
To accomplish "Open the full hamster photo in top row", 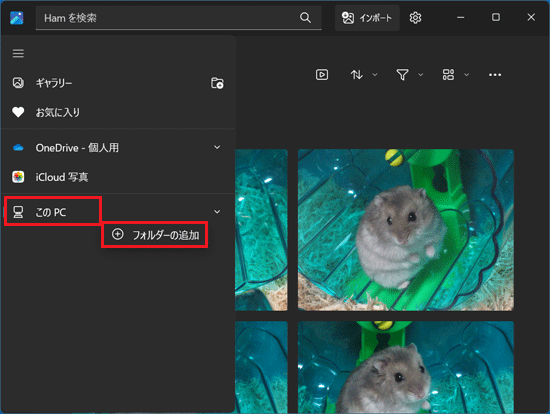I will point(406,230).
